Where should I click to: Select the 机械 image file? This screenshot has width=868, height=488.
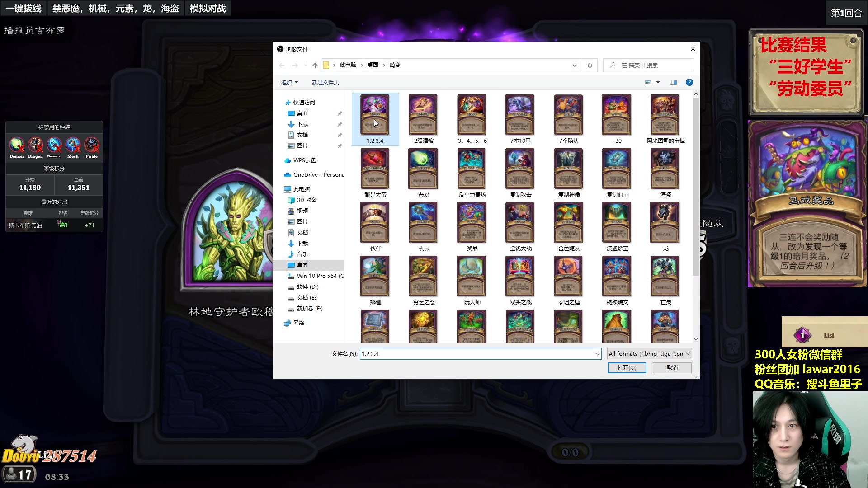coord(424,226)
